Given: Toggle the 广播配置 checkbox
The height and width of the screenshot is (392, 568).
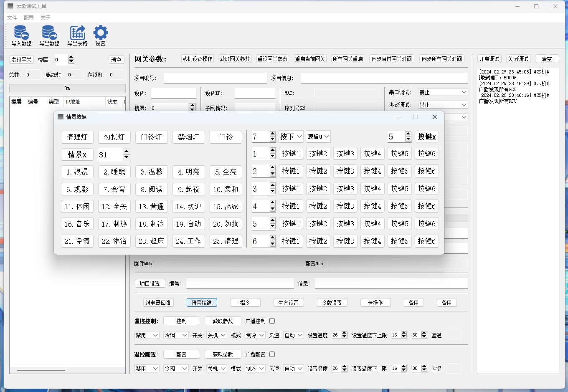Looking at the screenshot, I should point(272,354).
